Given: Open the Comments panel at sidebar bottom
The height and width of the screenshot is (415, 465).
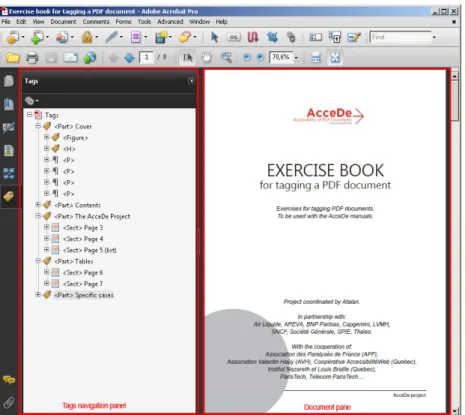Looking at the screenshot, I should point(9,380).
